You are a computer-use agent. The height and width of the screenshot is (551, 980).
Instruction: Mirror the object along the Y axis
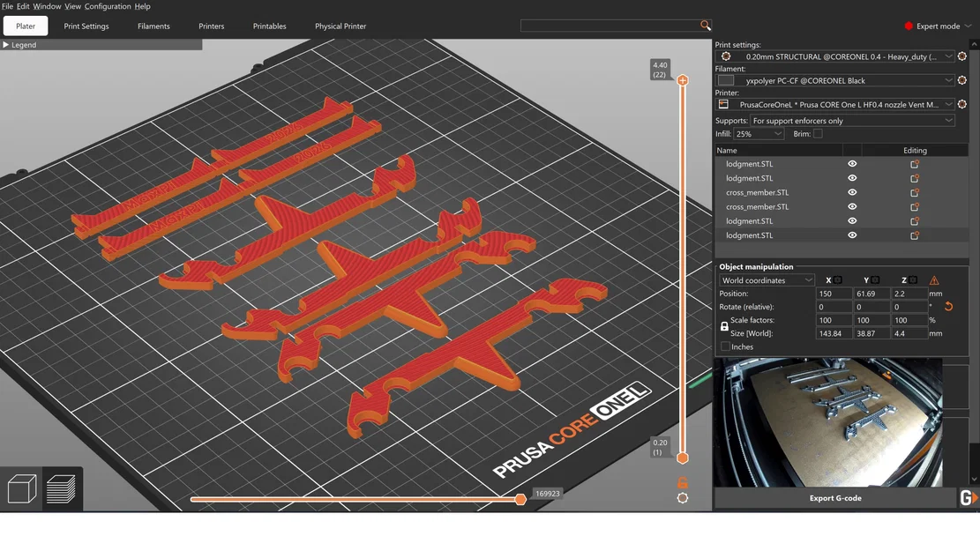(x=875, y=279)
